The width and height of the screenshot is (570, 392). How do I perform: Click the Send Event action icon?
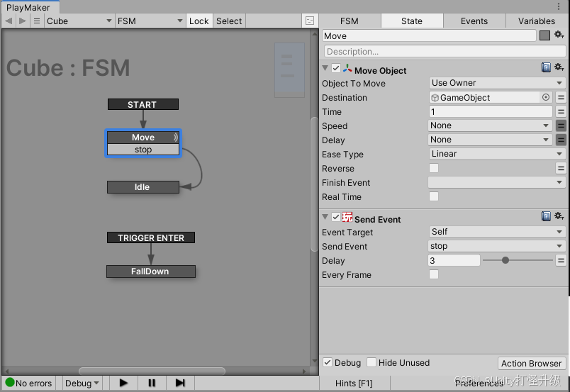pyautogui.click(x=347, y=217)
